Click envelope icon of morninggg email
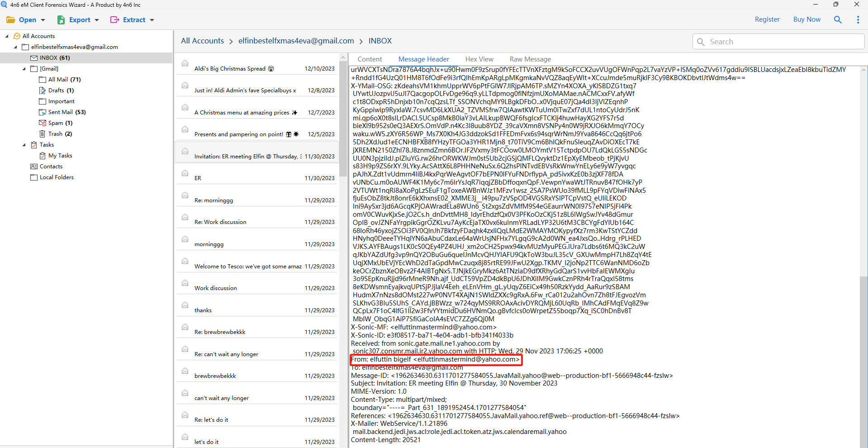This screenshot has height=448, width=868. click(x=185, y=238)
